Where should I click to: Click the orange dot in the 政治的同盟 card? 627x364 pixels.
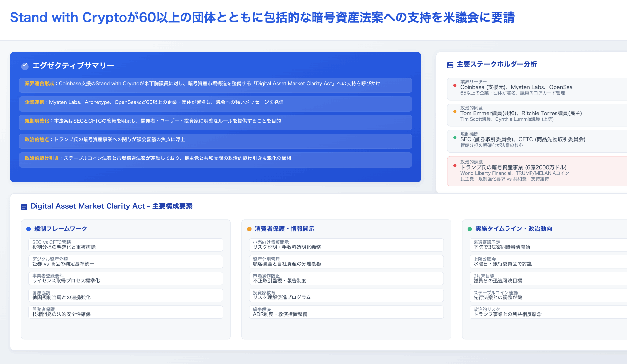pos(455,112)
